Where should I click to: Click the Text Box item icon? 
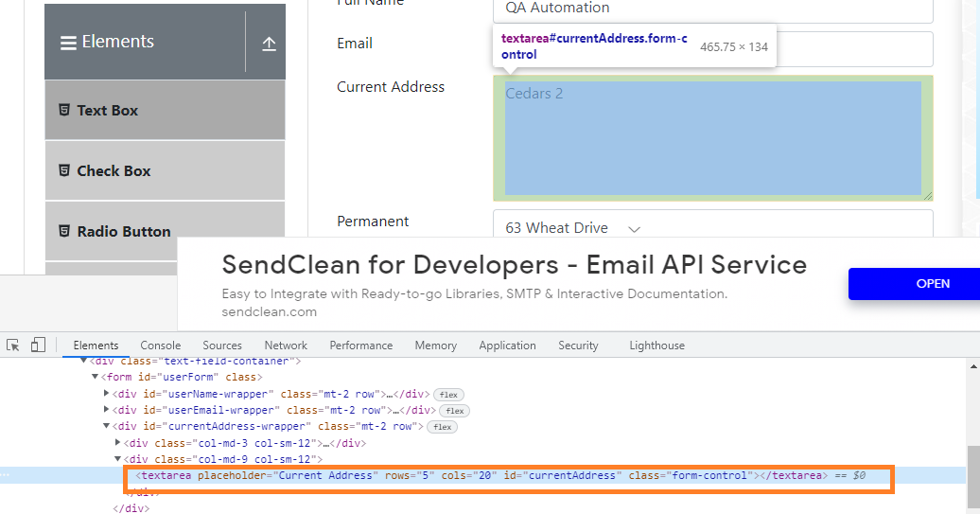pyautogui.click(x=63, y=110)
